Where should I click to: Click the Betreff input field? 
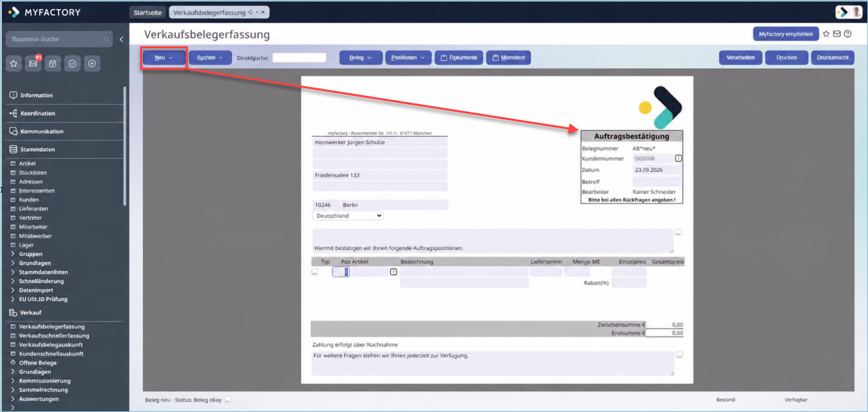click(x=657, y=181)
